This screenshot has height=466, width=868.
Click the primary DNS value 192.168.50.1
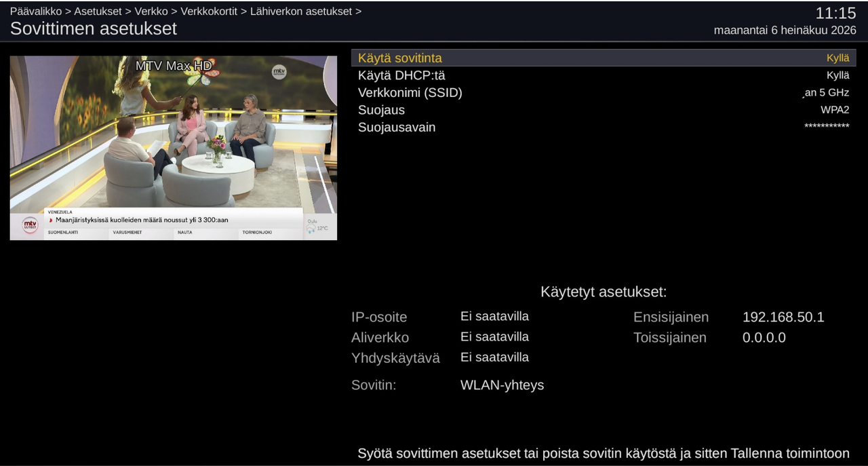click(783, 317)
